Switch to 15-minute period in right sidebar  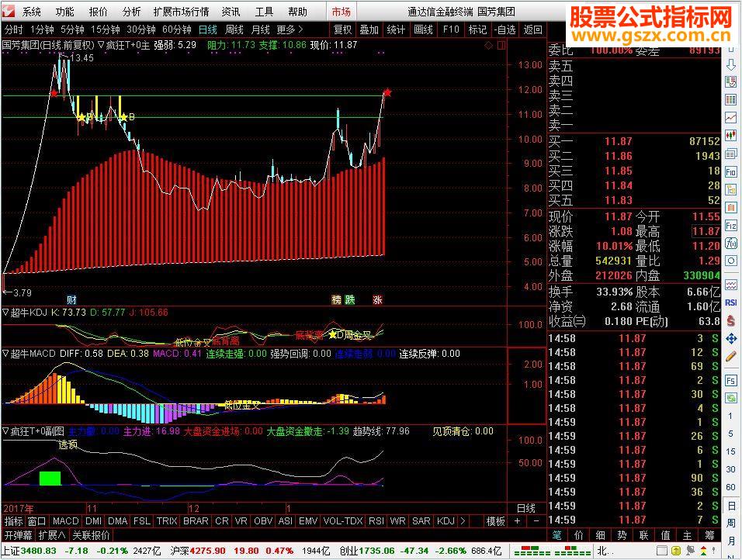pos(731,451)
